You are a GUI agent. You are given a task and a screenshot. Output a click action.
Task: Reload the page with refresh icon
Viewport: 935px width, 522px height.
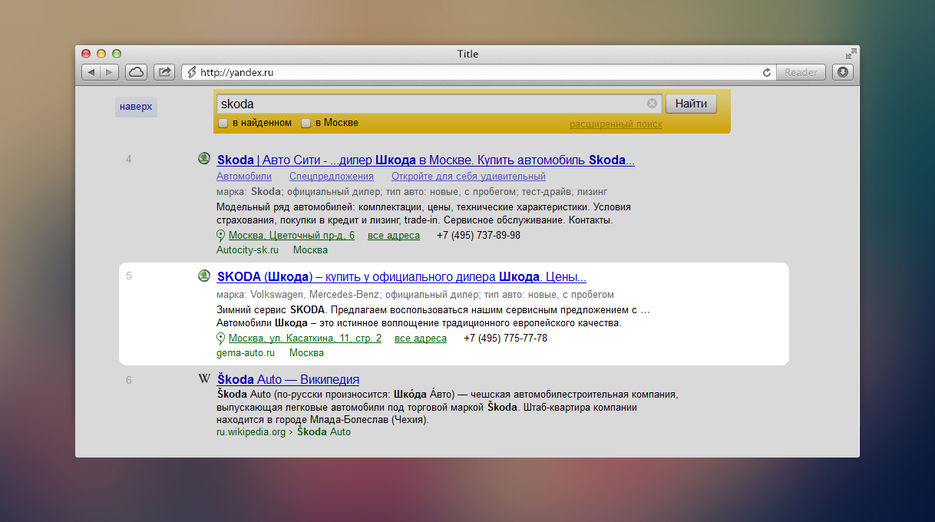pyautogui.click(x=767, y=72)
